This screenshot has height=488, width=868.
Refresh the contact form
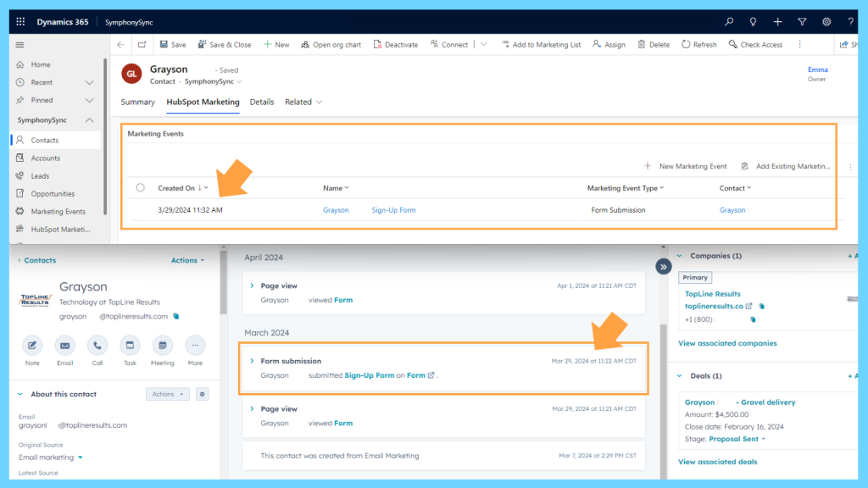click(x=699, y=44)
